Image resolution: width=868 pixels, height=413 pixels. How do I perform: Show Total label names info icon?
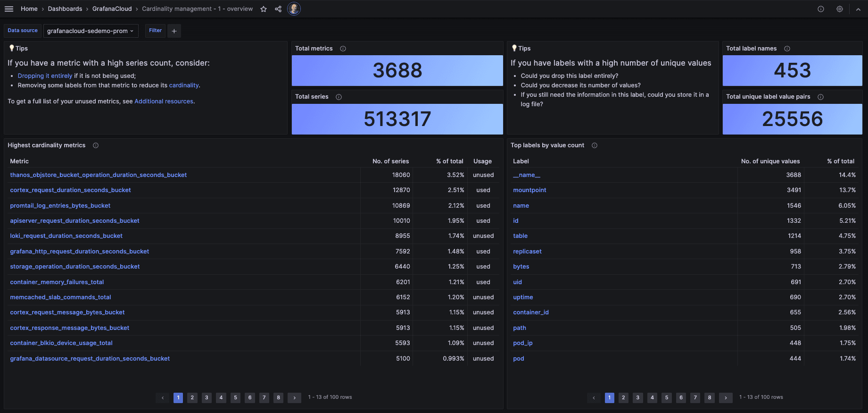pos(787,49)
